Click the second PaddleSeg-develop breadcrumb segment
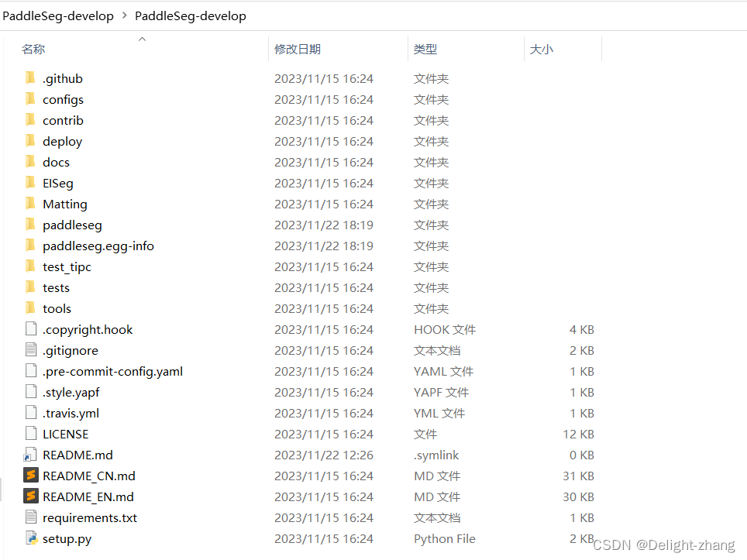This screenshot has width=747, height=560. coord(191,16)
